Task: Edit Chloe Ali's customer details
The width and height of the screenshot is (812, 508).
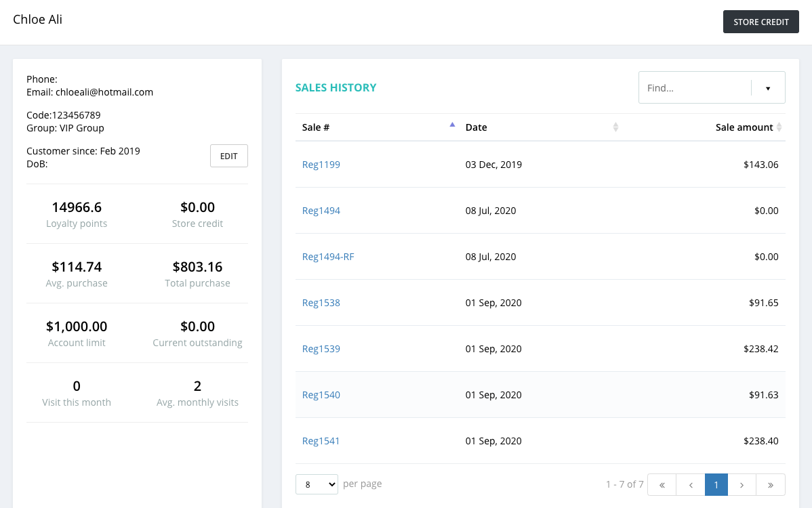Action: point(229,156)
